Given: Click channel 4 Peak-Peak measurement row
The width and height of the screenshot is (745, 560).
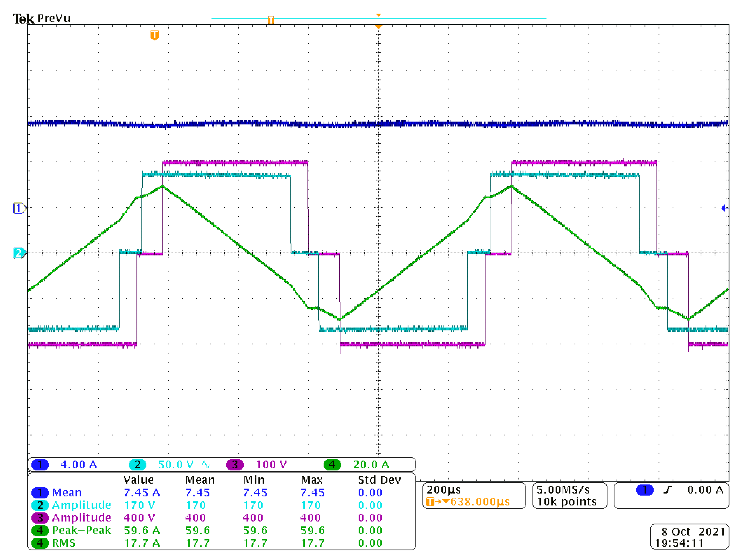Looking at the screenshot, I should click(x=81, y=530).
